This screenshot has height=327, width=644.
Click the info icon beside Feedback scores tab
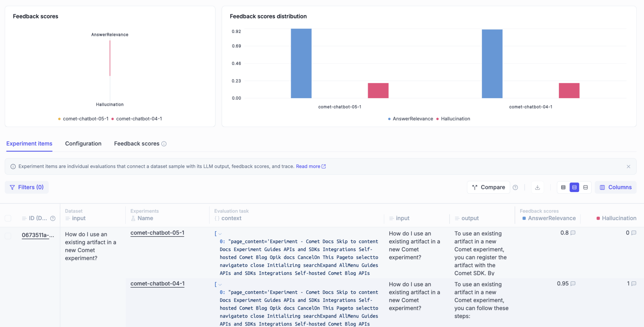pyautogui.click(x=164, y=144)
